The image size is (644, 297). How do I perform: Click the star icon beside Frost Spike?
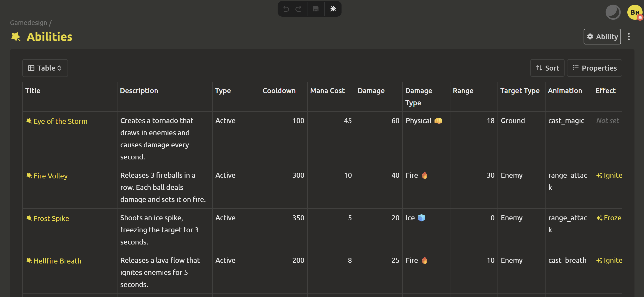29,218
